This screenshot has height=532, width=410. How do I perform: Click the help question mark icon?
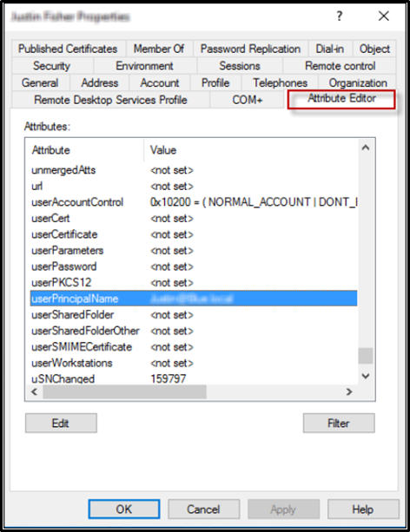tap(340, 16)
